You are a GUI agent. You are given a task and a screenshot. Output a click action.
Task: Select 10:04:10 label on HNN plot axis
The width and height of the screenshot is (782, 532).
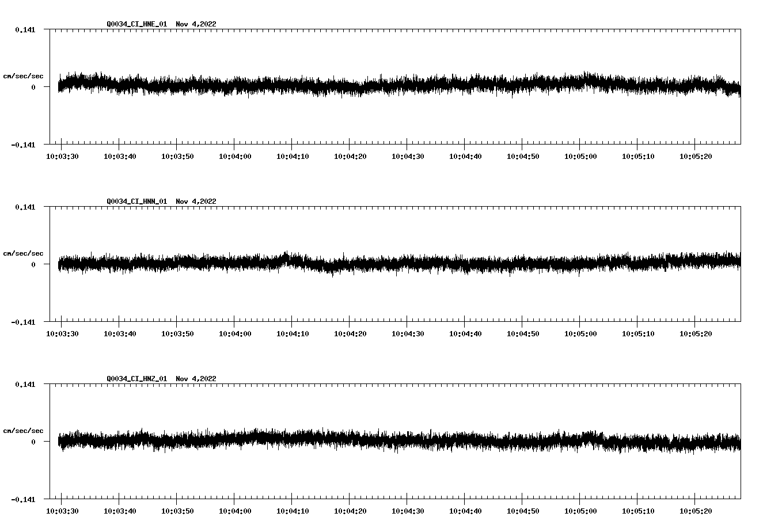click(x=293, y=333)
